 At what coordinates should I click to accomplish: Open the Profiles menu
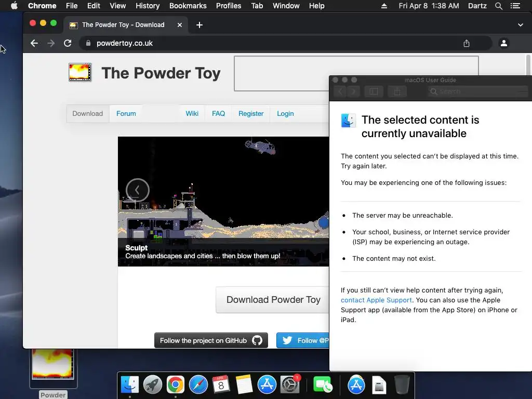[229, 6]
